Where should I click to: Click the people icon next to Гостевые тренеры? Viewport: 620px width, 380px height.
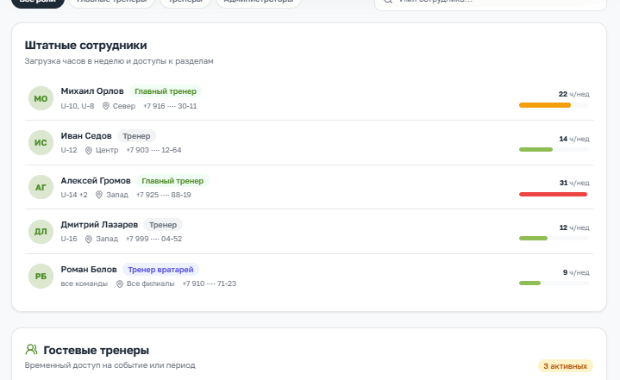coord(31,350)
